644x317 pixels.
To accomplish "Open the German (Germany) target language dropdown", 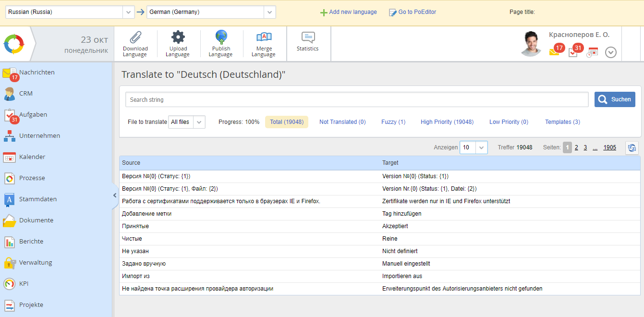I will (x=211, y=12).
